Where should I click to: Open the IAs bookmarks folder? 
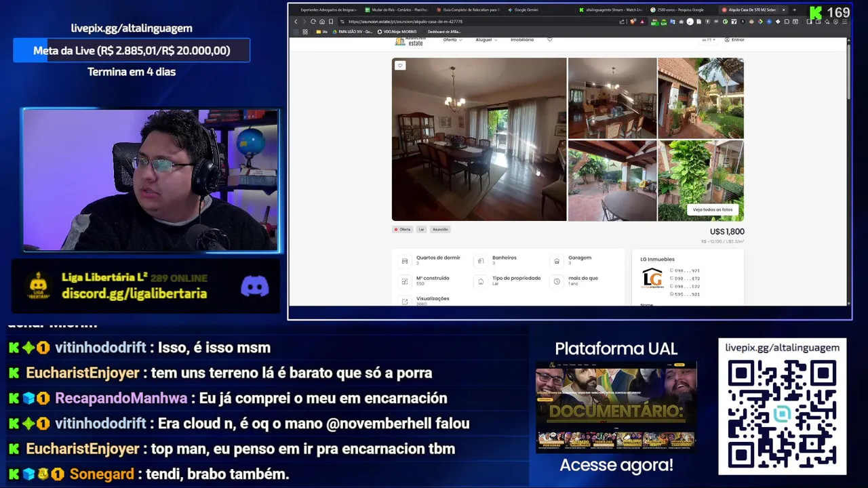tap(321, 32)
